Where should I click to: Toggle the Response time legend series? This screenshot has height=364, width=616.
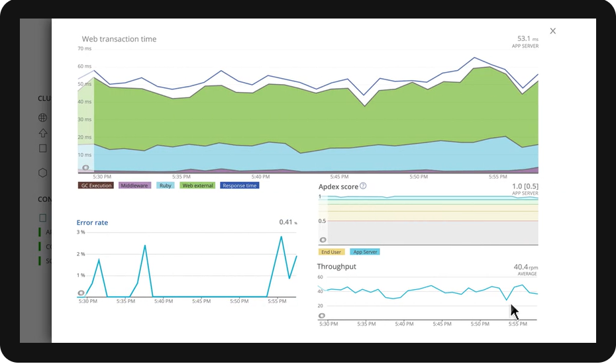(240, 186)
